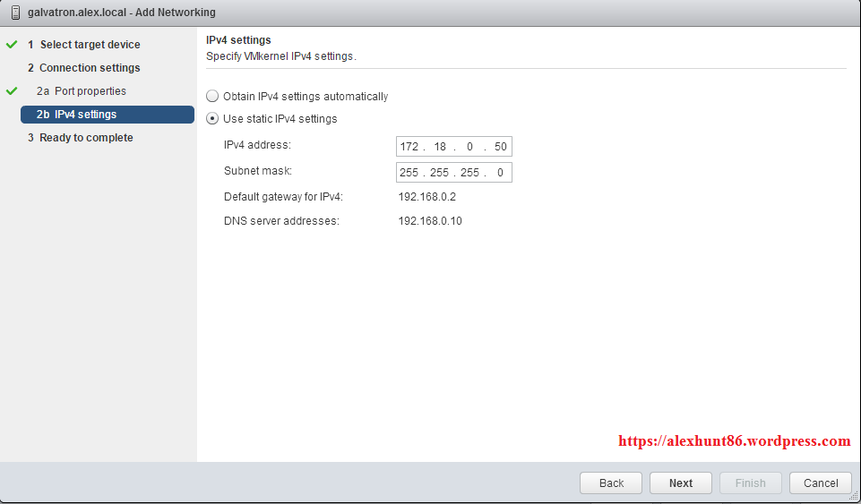861x504 pixels.
Task: Go to step 1 Select target device
Action: point(84,45)
